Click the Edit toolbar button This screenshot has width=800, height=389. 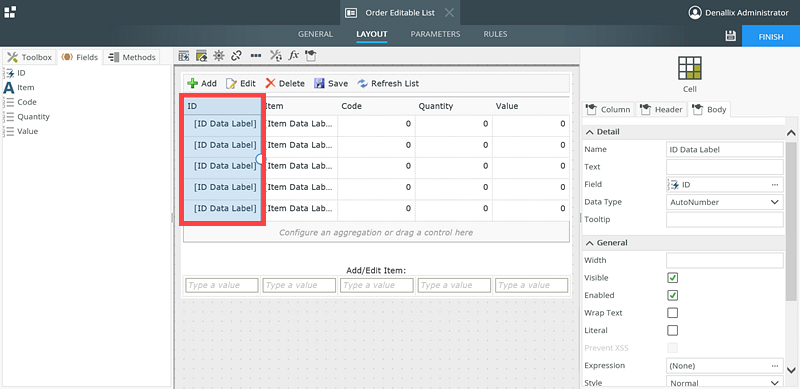pyautogui.click(x=241, y=83)
